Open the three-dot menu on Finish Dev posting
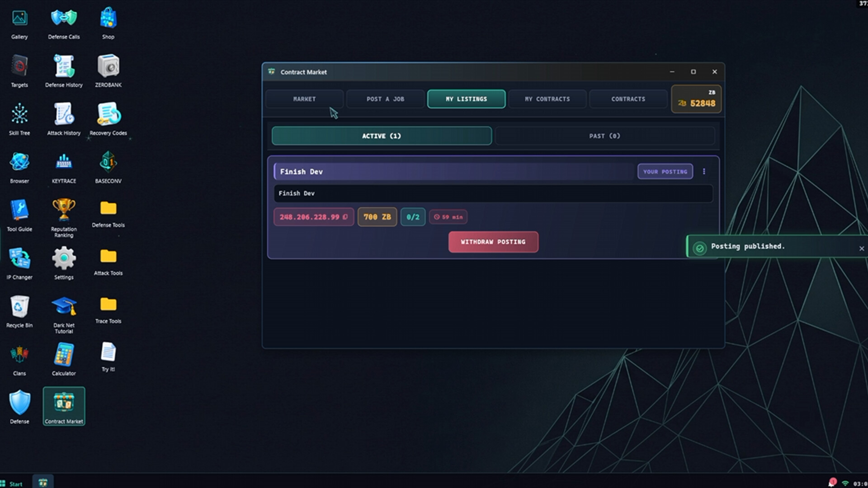 coord(704,172)
